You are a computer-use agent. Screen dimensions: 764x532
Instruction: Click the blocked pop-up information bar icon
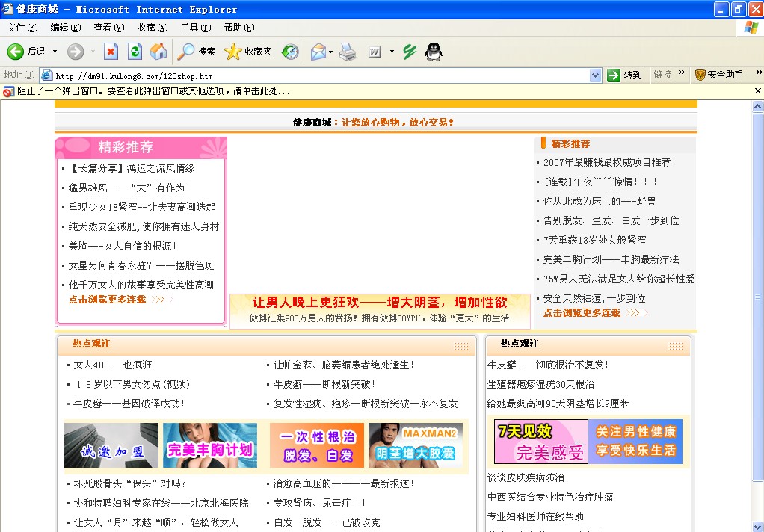(x=8, y=91)
